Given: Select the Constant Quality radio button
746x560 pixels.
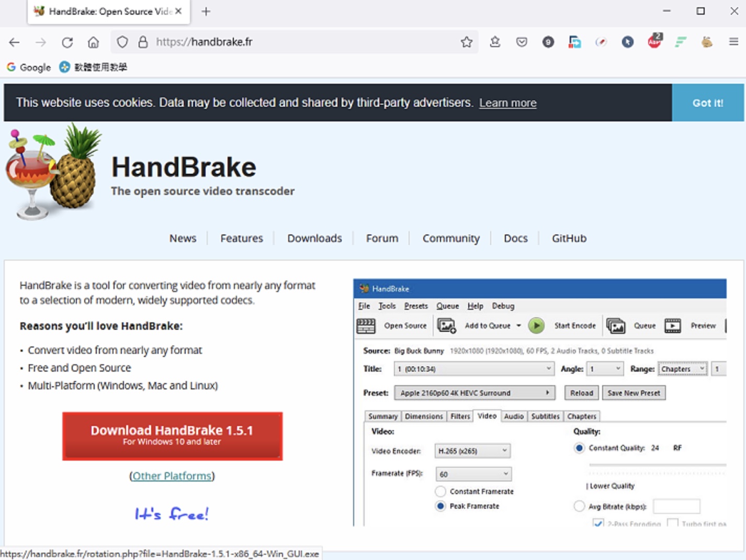Looking at the screenshot, I should coord(579,448).
